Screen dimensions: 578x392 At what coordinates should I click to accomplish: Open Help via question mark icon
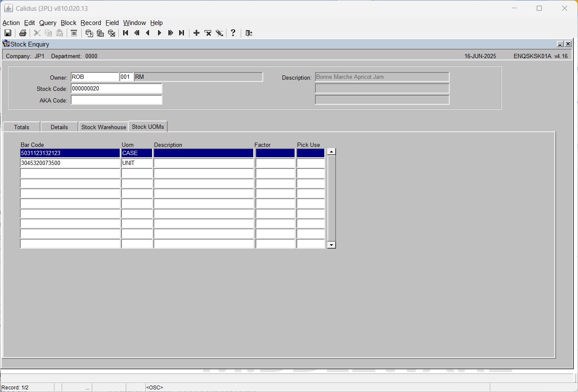(x=233, y=33)
